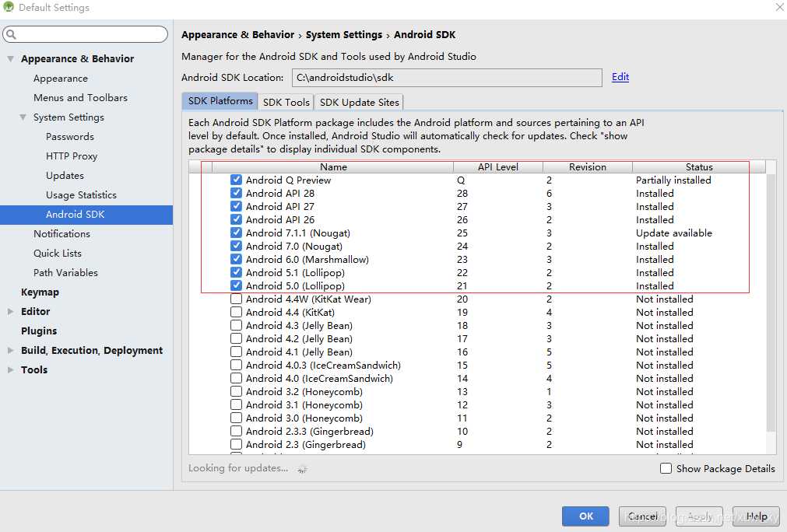Expand Build, Execution, Deployment category
787x532 pixels.
coord(11,351)
